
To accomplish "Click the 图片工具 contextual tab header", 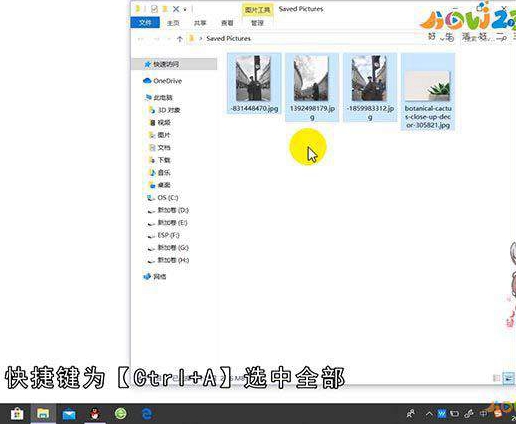I will coord(257,10).
